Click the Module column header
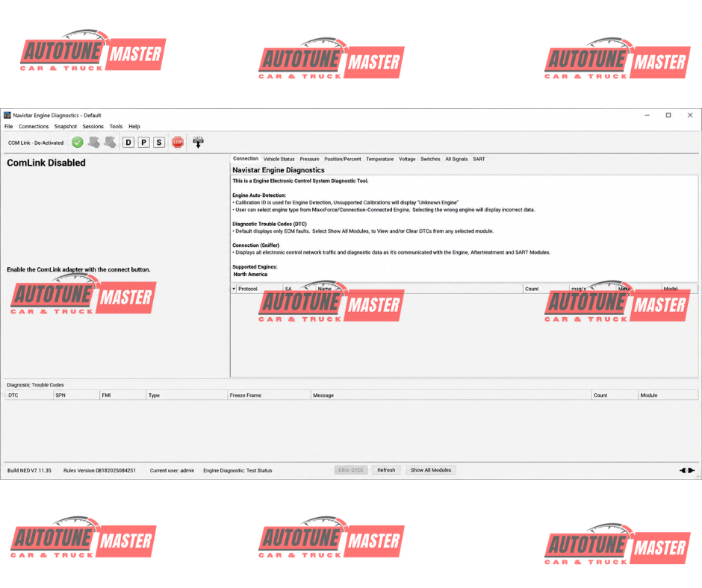This screenshot has width=702, height=588. pyautogui.click(x=668, y=395)
